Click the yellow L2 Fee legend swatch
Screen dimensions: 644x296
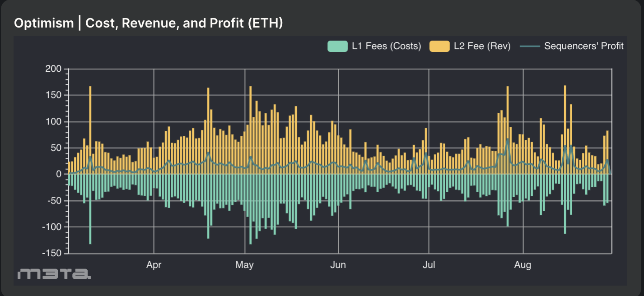coord(439,46)
